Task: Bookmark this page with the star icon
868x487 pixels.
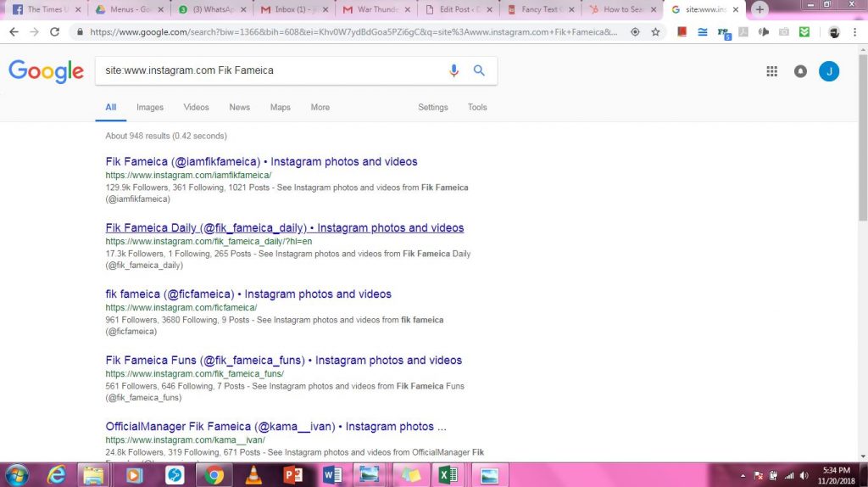Action: 655,32
